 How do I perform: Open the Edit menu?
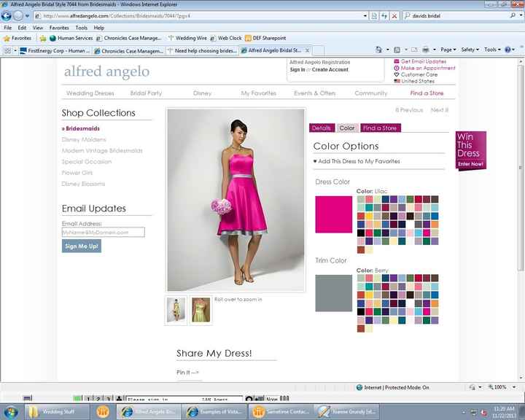coord(22,28)
